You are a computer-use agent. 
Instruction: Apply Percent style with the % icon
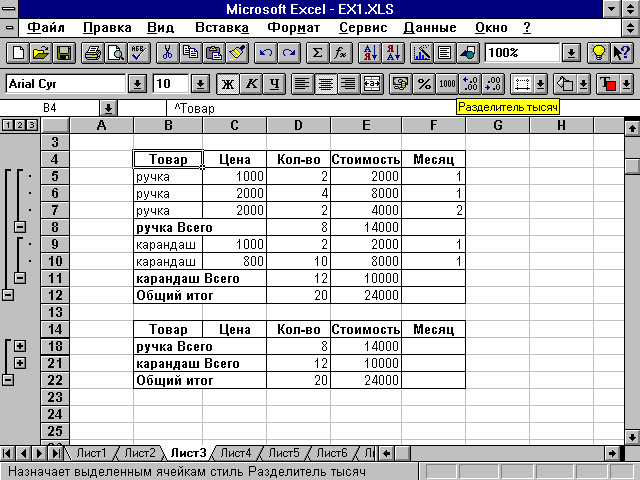(x=424, y=84)
